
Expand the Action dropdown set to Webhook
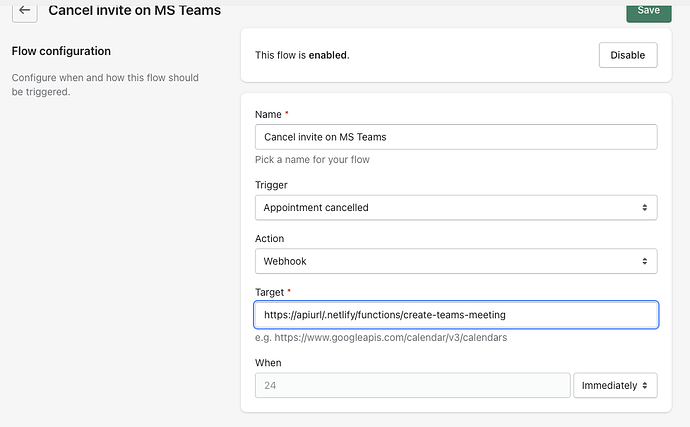tap(456, 261)
